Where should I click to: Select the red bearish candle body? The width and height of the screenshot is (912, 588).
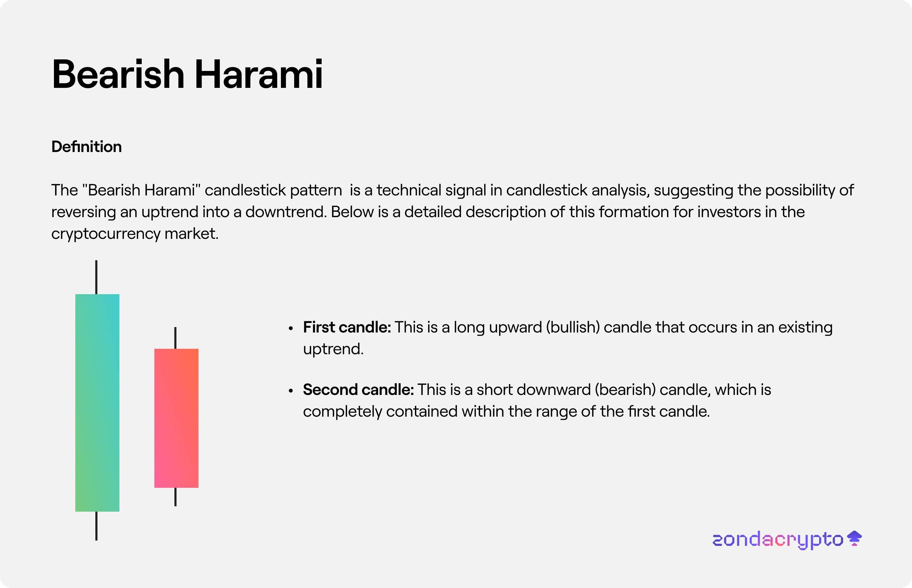pyautogui.click(x=176, y=418)
